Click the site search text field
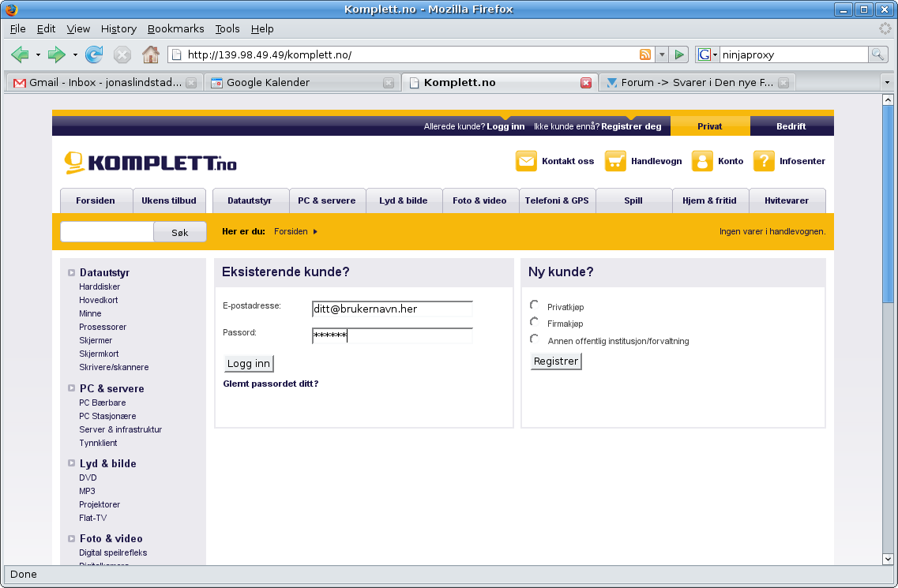 (x=107, y=232)
